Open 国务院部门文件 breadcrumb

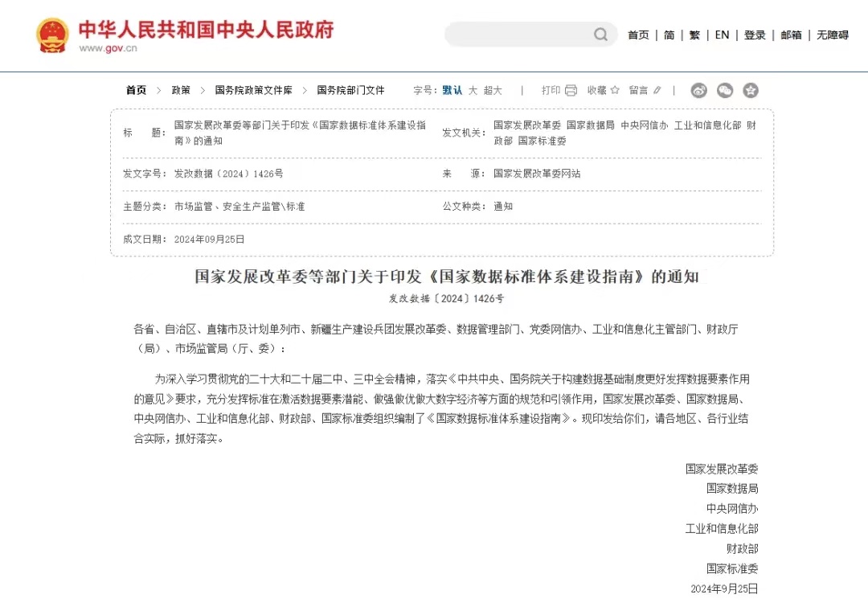click(350, 90)
